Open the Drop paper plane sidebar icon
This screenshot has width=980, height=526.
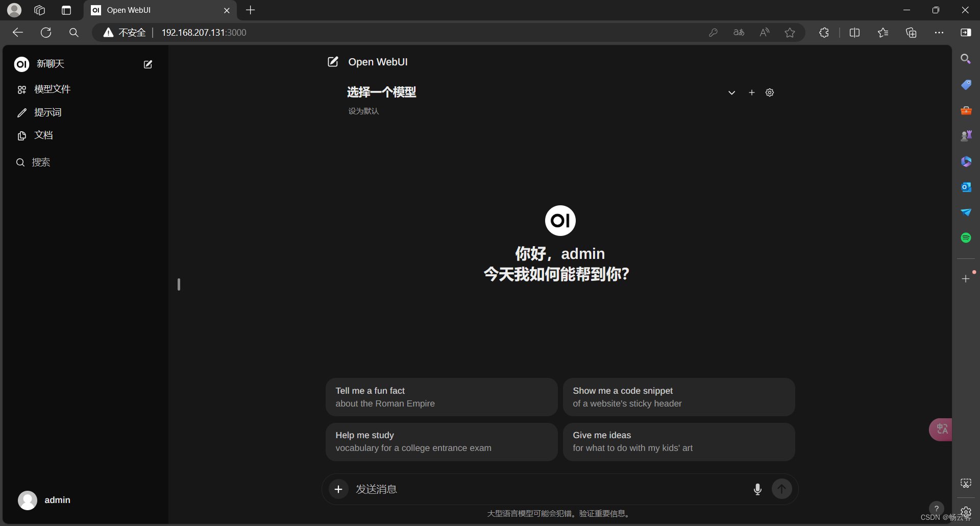point(966,212)
